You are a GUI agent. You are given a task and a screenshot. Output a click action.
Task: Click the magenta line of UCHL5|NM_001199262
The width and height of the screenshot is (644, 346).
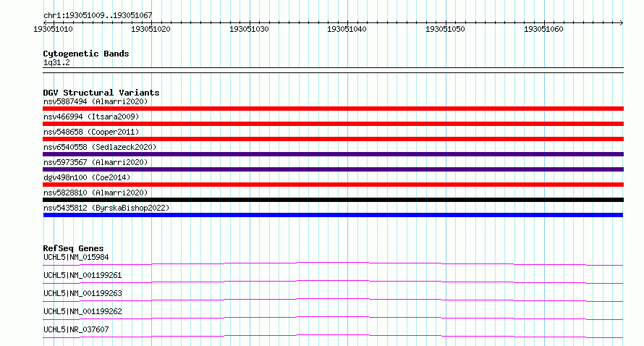point(333,318)
